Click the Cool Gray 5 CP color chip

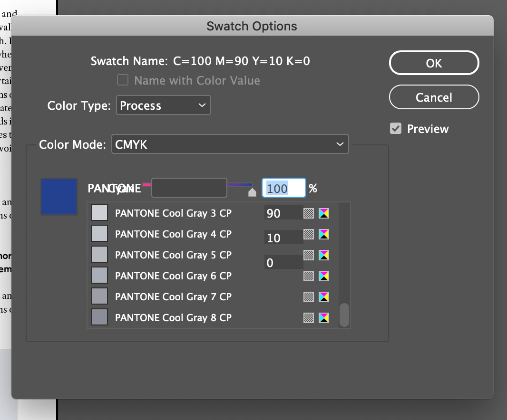click(99, 254)
